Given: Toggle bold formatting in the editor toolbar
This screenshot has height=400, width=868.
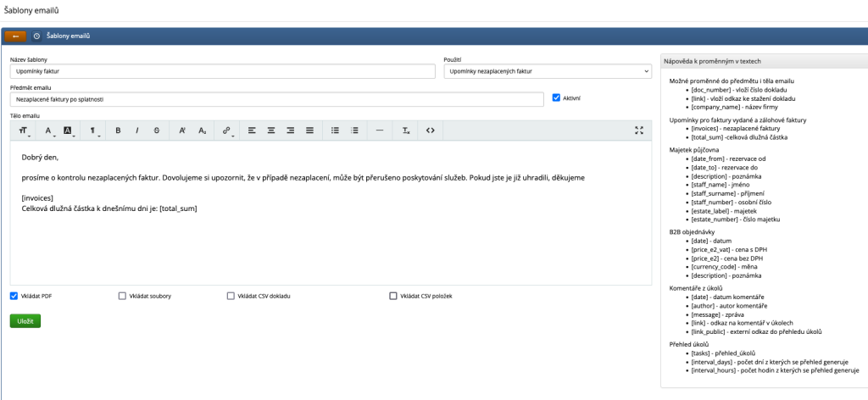Looking at the screenshot, I should coord(118,131).
